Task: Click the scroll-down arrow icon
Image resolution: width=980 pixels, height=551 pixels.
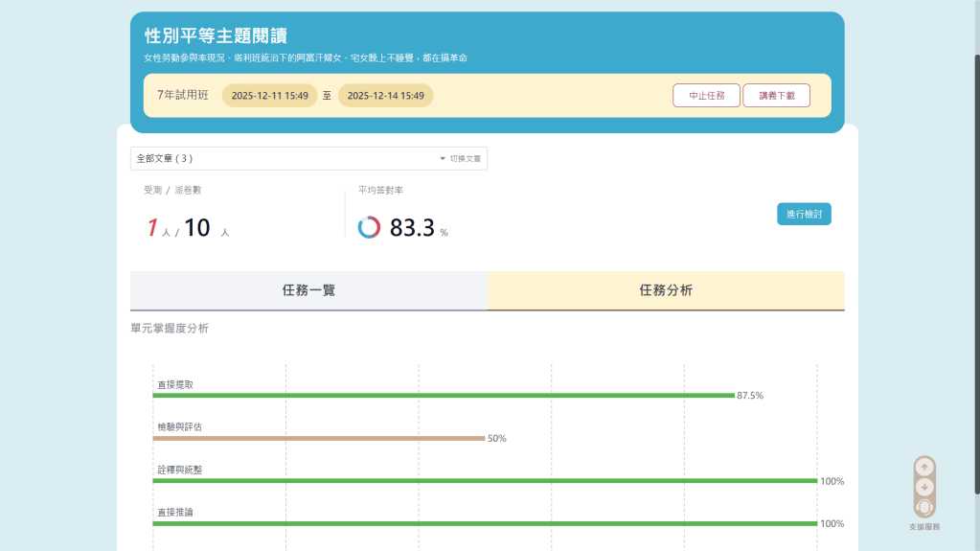Action: pyautogui.click(x=924, y=487)
